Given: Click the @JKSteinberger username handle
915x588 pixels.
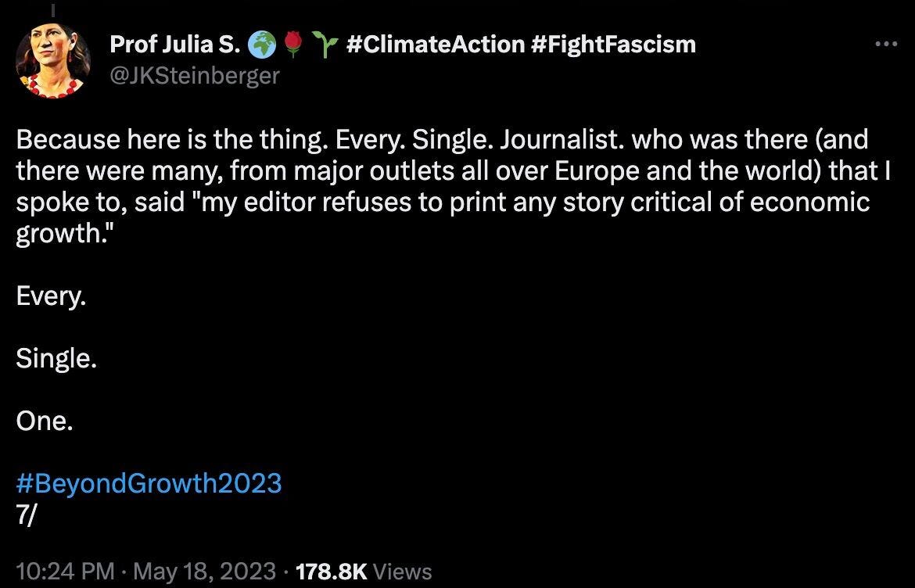Looking at the screenshot, I should point(195,75).
